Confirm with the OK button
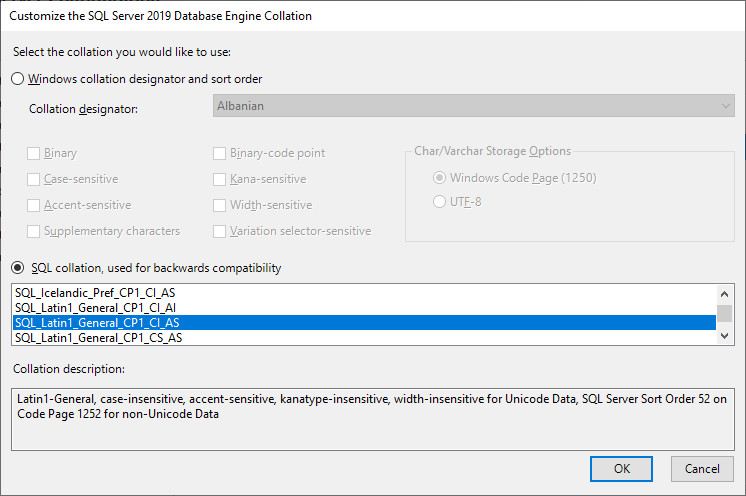 click(x=621, y=469)
